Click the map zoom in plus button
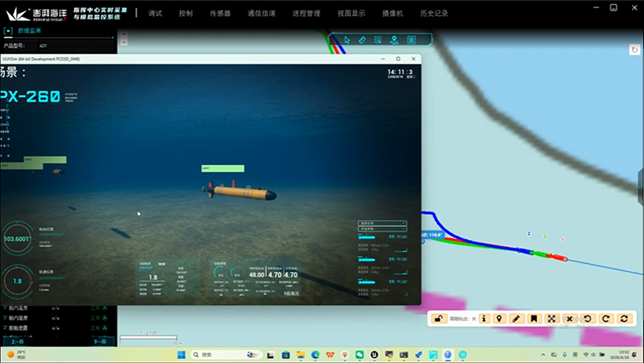644x363 pixels. 124,35
